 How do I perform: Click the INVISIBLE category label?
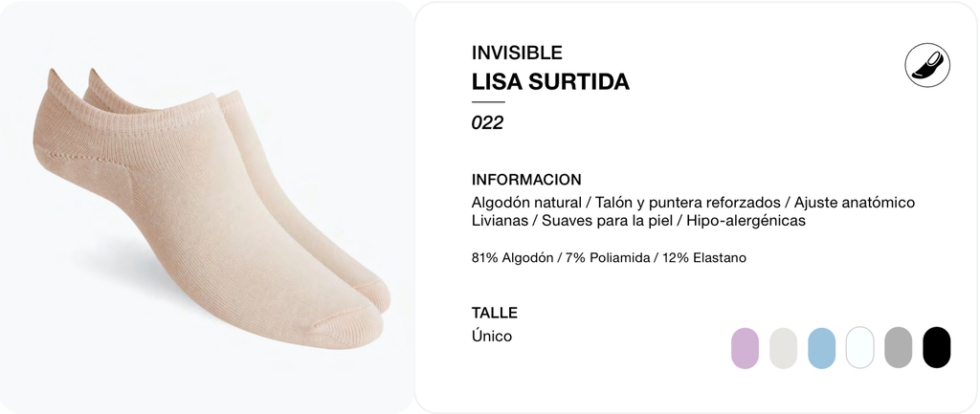[x=517, y=53]
